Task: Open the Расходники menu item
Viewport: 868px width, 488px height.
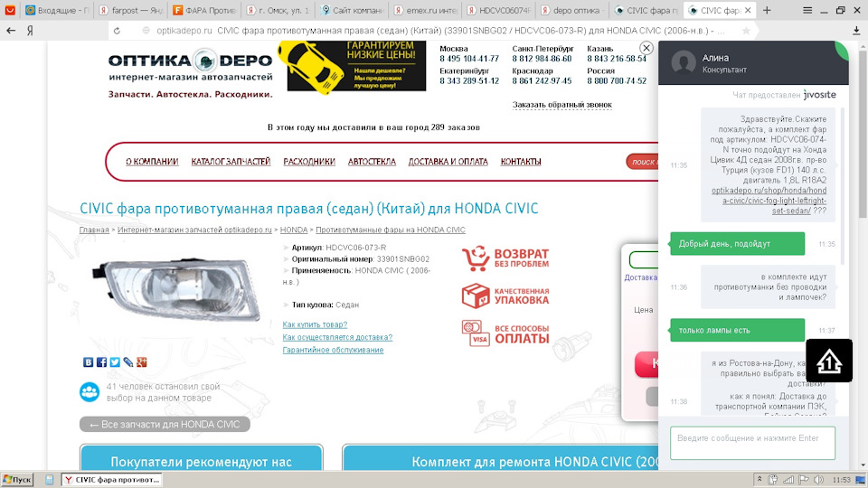Action: 309,162
